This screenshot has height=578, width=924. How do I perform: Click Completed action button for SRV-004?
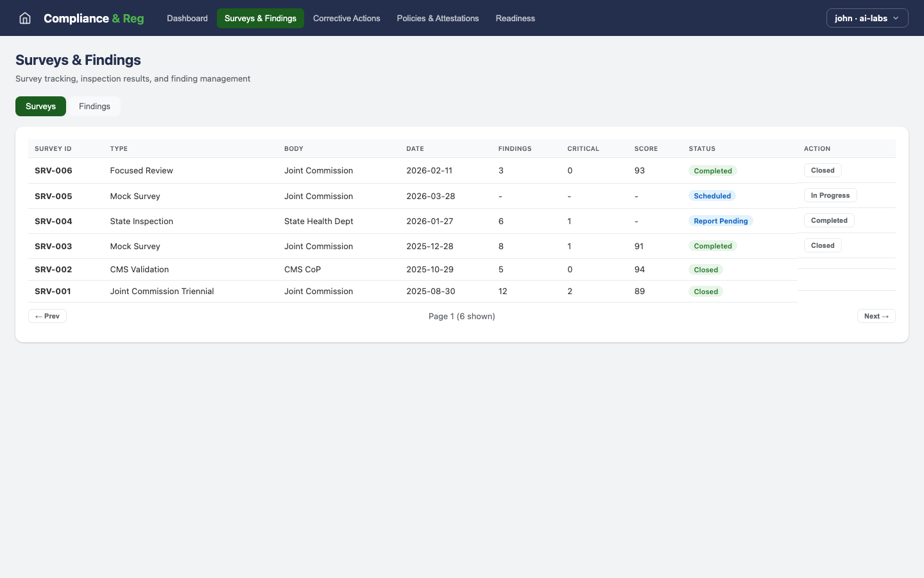coord(829,220)
